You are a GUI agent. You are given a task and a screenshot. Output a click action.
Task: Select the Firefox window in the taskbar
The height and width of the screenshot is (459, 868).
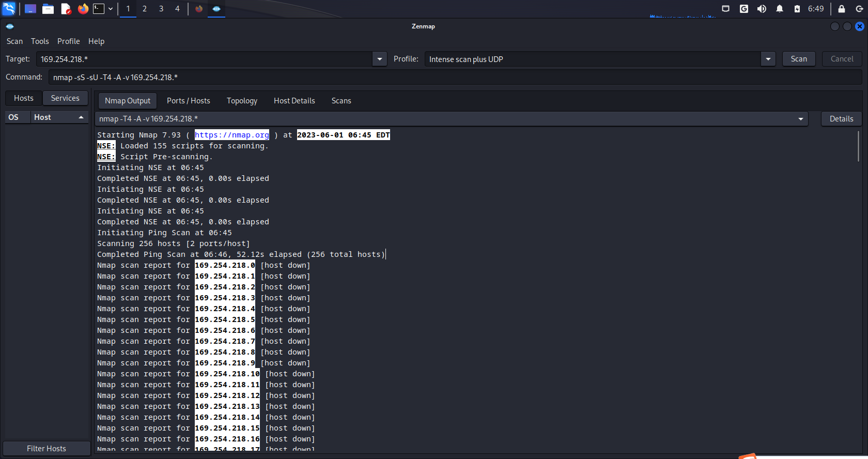pyautogui.click(x=199, y=9)
